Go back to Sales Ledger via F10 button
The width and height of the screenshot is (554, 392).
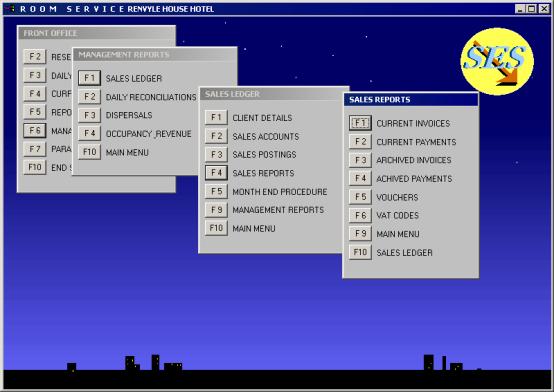[360, 252]
